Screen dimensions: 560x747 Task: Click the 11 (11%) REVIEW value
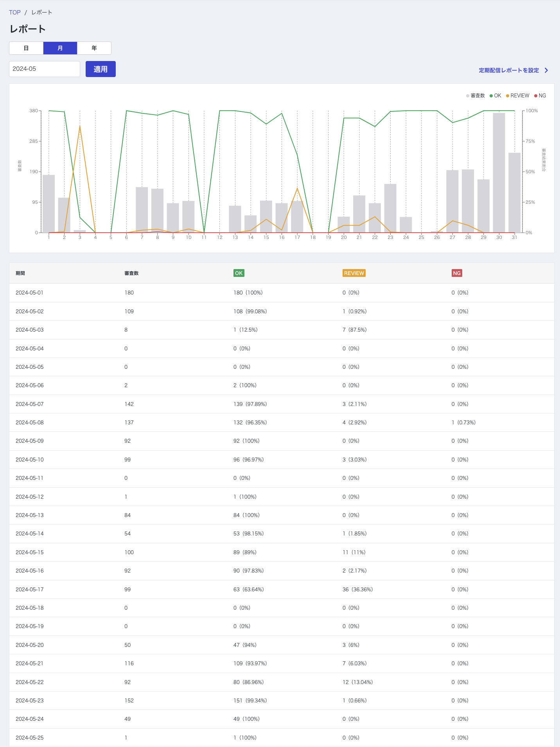[x=354, y=552]
